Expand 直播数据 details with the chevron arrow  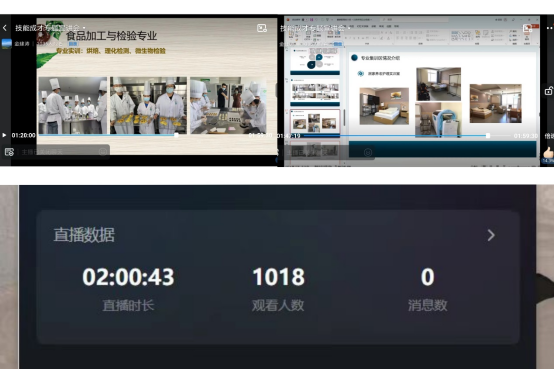tap(491, 235)
